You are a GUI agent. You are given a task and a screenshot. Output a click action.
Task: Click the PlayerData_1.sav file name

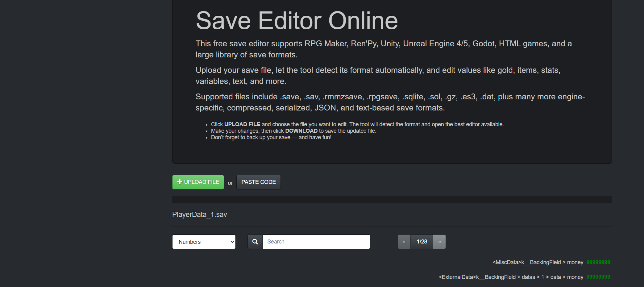pyautogui.click(x=200, y=214)
